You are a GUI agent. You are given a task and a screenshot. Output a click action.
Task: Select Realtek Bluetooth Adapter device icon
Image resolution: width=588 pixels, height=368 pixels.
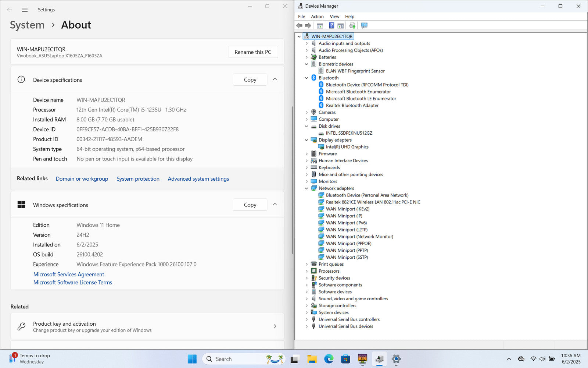click(x=321, y=105)
